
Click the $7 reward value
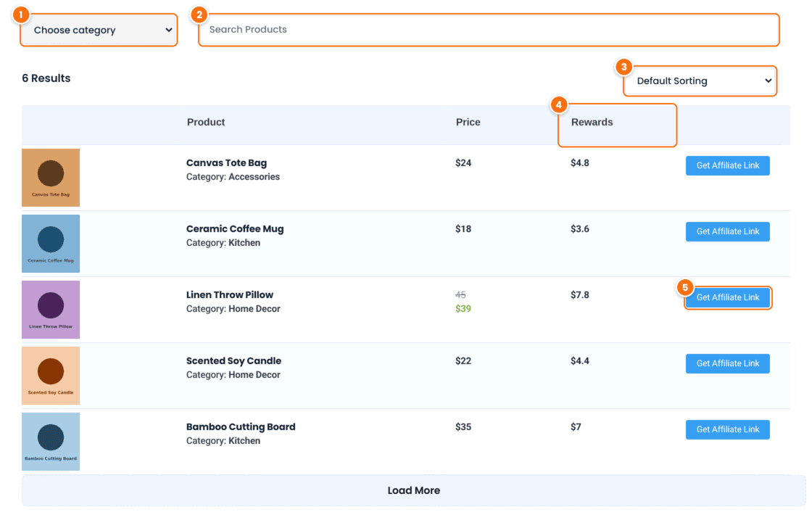point(576,427)
